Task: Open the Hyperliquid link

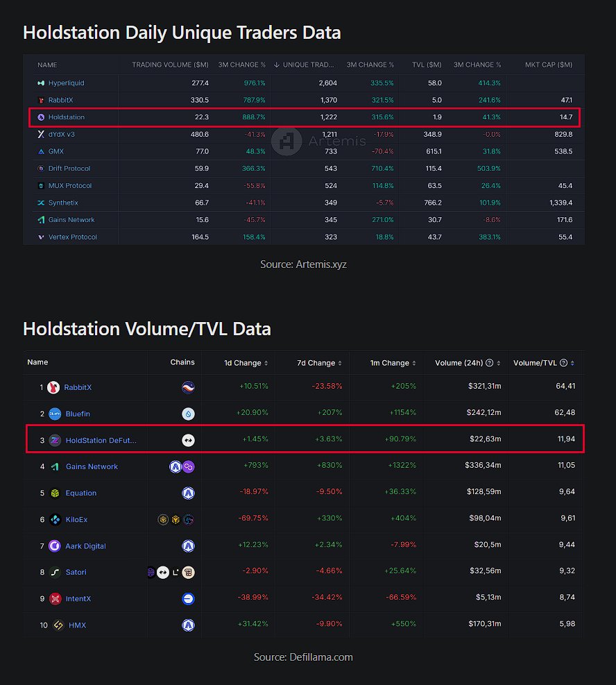Action: [x=67, y=83]
